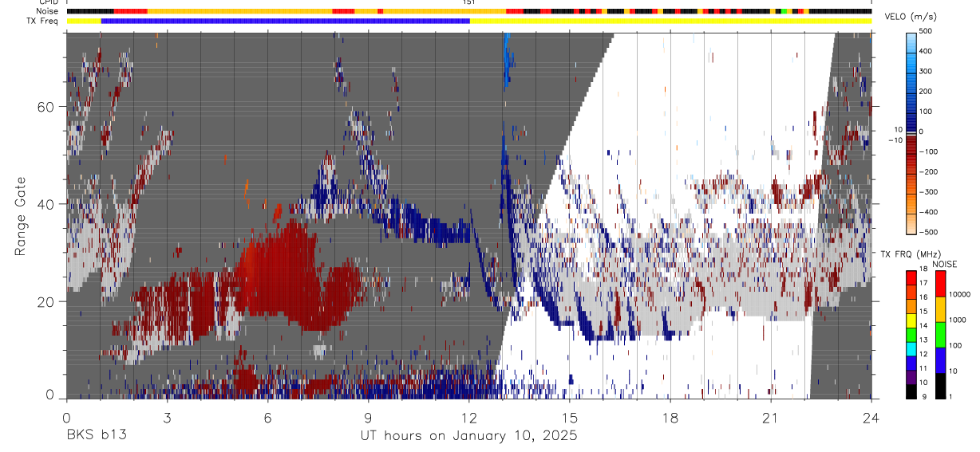
Task: Click the green segment of NOISE scale
Action: coord(940,334)
